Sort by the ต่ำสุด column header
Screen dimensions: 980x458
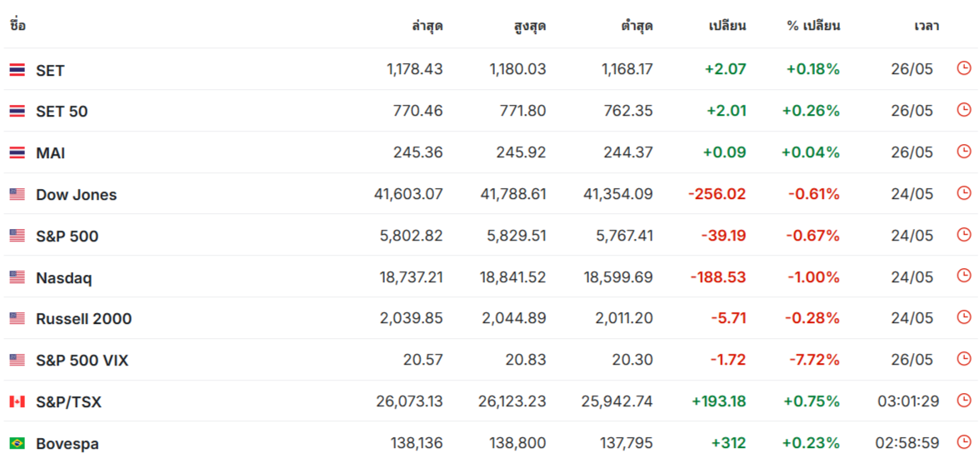pos(637,27)
